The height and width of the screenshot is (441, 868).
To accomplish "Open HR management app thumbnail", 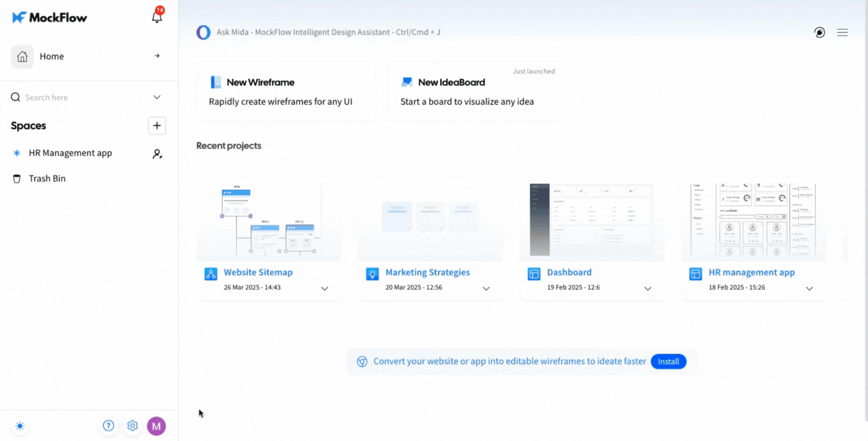I will (754, 219).
